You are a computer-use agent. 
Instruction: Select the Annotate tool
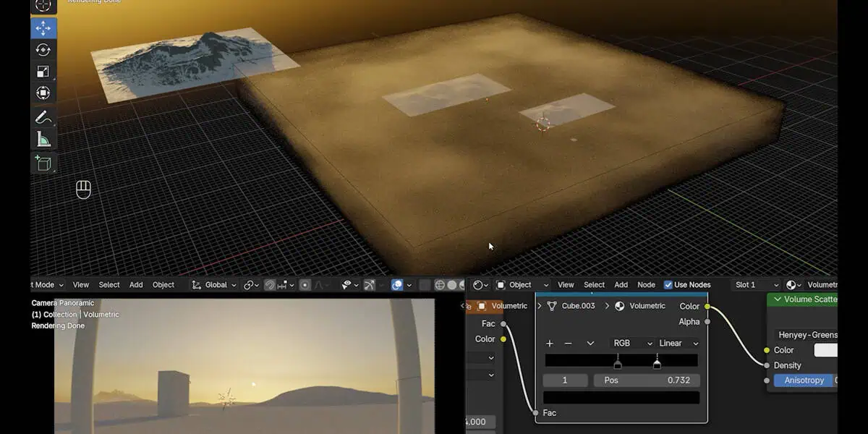(43, 117)
